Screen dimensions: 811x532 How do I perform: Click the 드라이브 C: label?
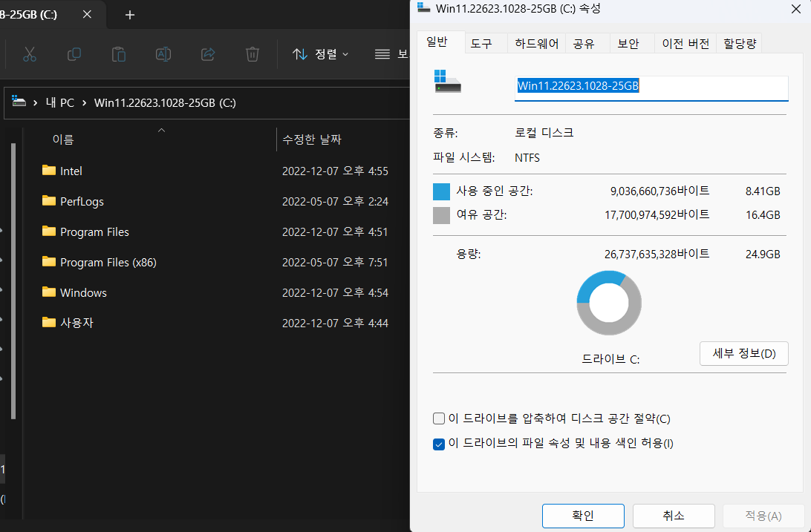click(610, 358)
